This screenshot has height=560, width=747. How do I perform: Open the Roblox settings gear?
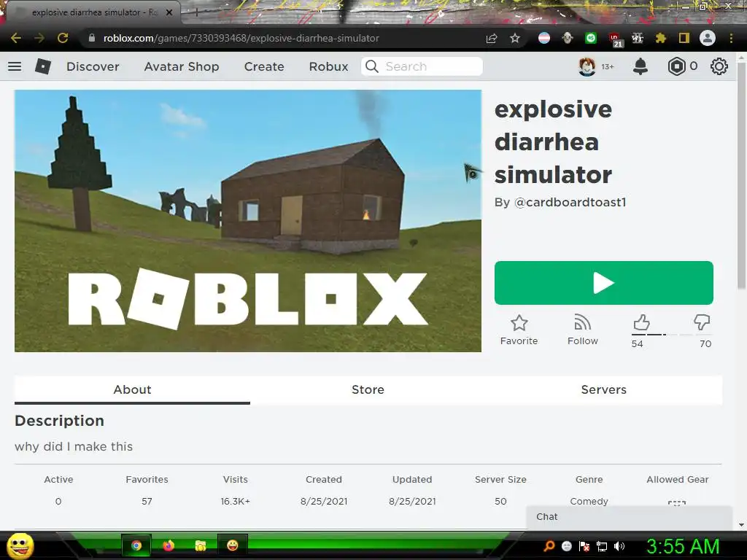[719, 66]
